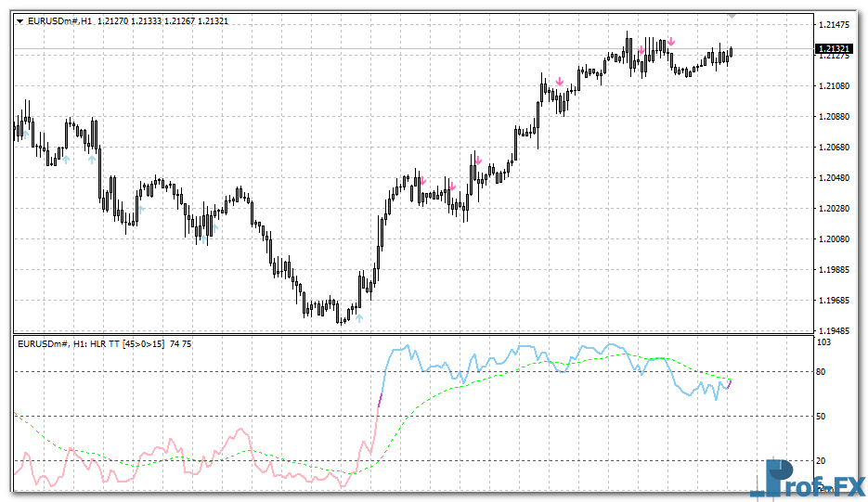Image resolution: width=868 pixels, height=502 pixels.
Task: Select the rightmost pink down arrow signal
Action: click(671, 42)
